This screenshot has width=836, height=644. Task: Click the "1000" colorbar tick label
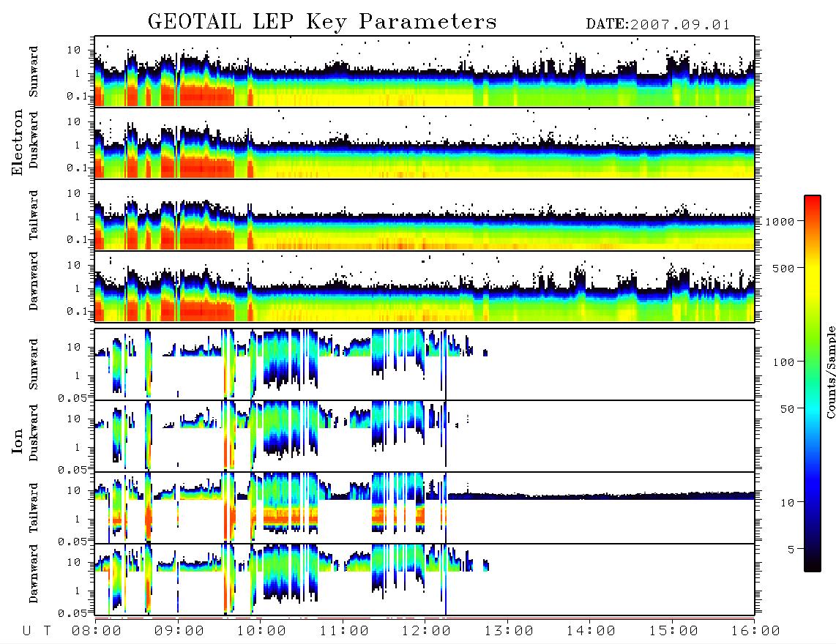tap(780, 222)
